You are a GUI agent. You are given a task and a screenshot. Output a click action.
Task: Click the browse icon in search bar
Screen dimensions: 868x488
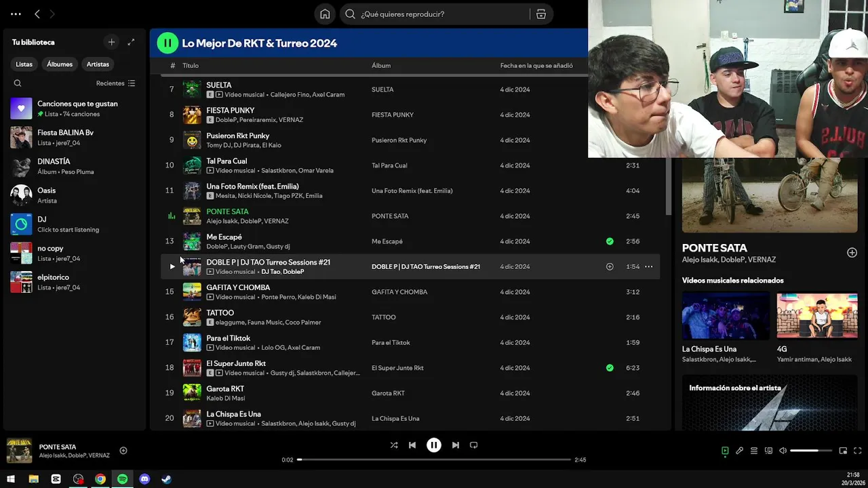click(541, 14)
